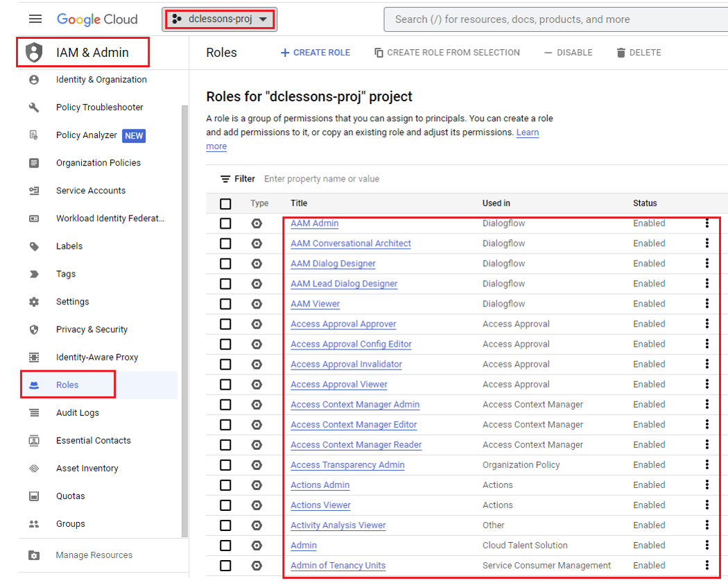
Task: Open the hamburger navigation menu
Action: click(35, 19)
